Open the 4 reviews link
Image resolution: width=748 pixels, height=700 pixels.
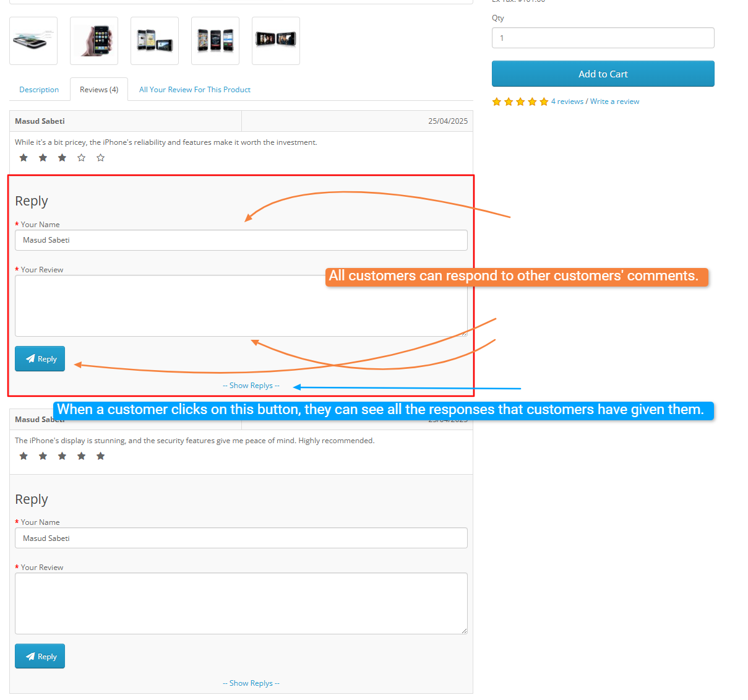click(x=567, y=102)
